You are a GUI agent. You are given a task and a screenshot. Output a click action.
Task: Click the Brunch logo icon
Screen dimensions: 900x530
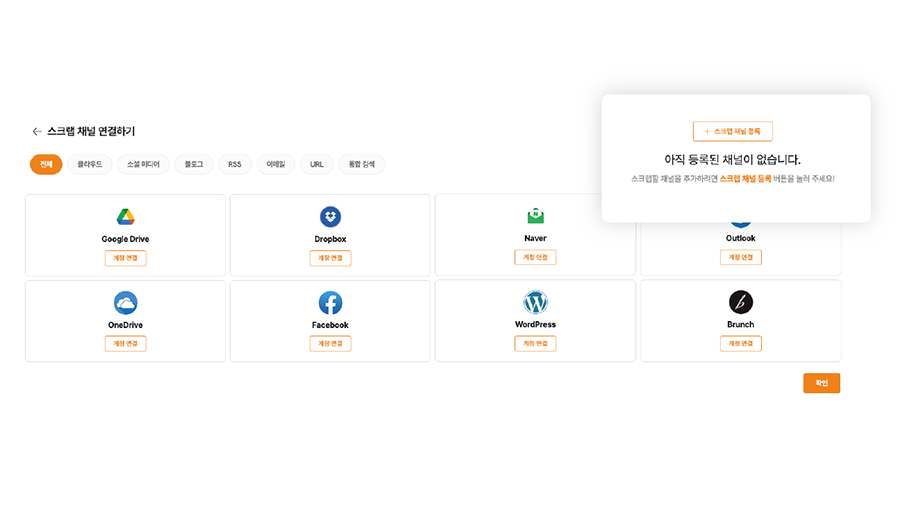tap(740, 303)
